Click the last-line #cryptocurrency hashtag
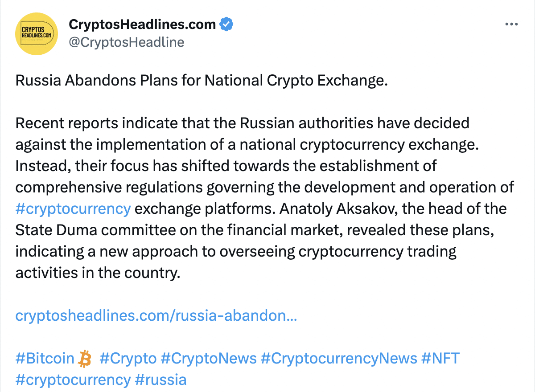The height and width of the screenshot is (392, 535). 73,380
